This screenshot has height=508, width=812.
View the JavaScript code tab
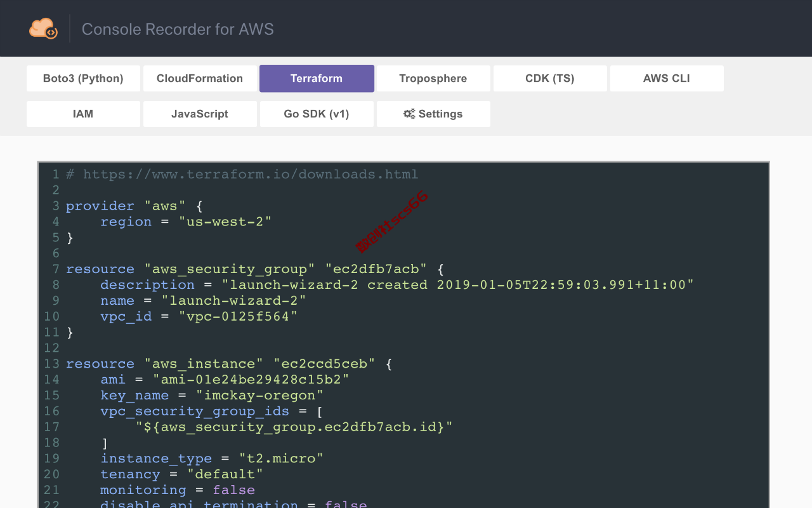tap(200, 114)
